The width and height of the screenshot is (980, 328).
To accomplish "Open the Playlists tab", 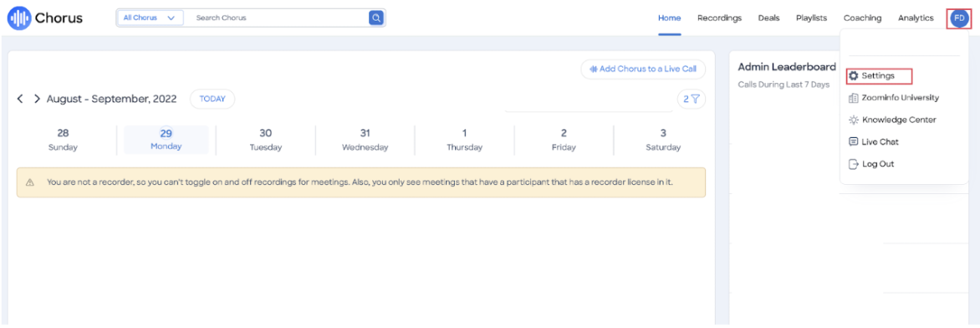I will (811, 18).
